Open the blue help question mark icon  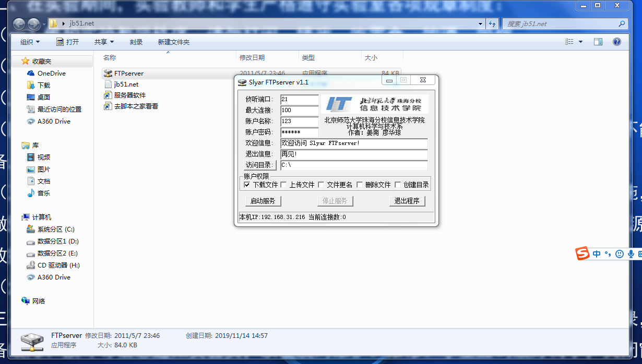pyautogui.click(x=617, y=42)
